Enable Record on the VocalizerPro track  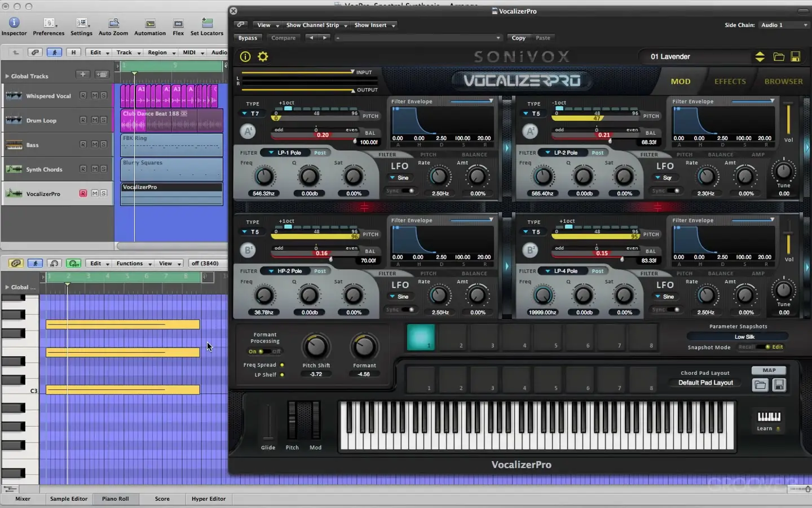[x=82, y=193]
